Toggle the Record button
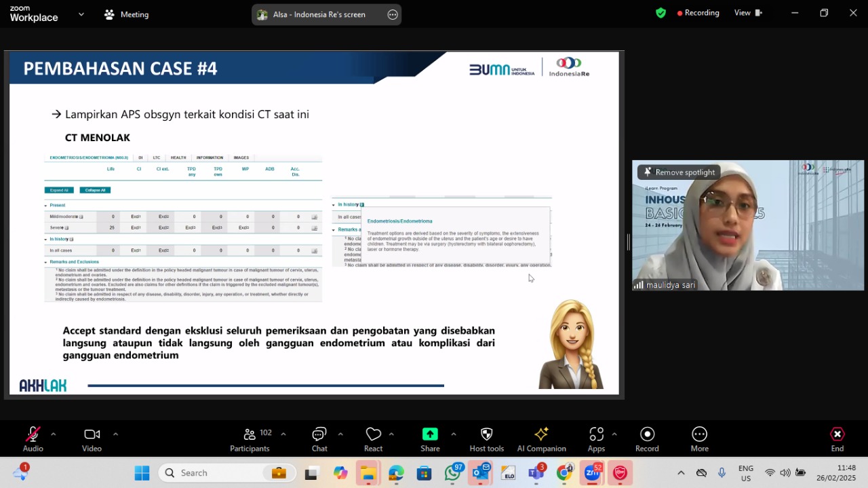 (x=647, y=439)
